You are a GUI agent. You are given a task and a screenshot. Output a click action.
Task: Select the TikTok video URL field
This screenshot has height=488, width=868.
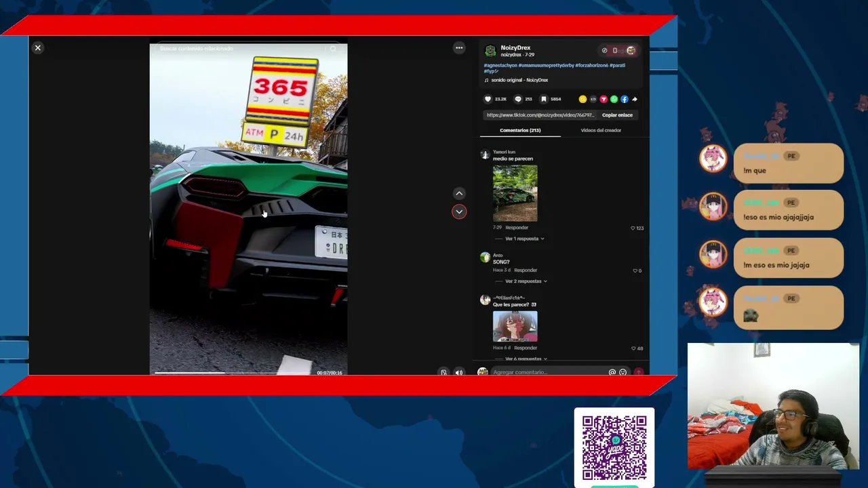click(540, 115)
